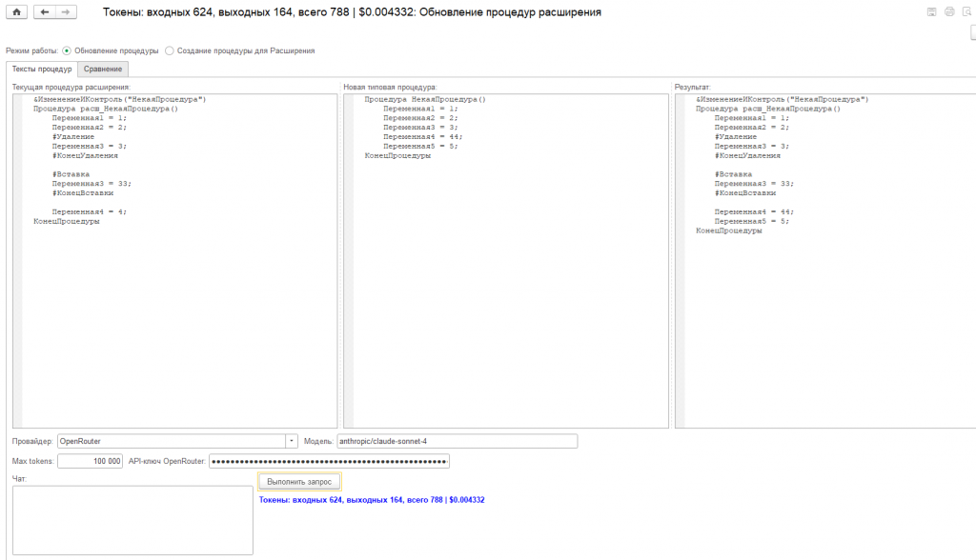Click the Провайдер field showing OpenRouter
This screenshot has width=976, height=560.
172,441
